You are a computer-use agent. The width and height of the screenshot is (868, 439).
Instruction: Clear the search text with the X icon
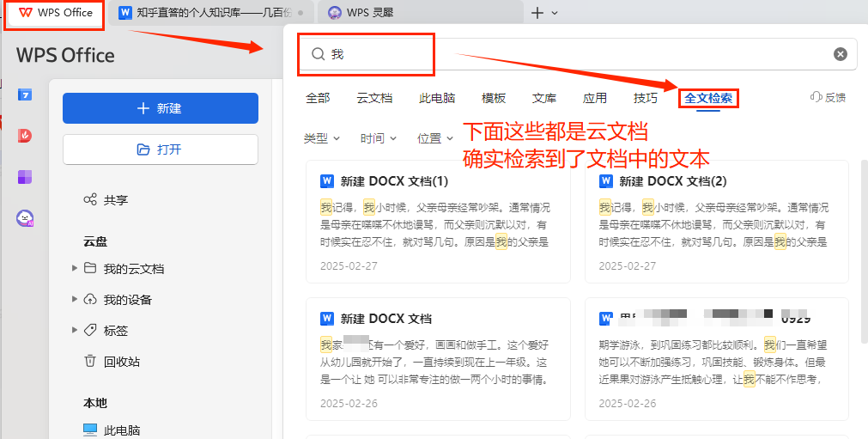[841, 54]
